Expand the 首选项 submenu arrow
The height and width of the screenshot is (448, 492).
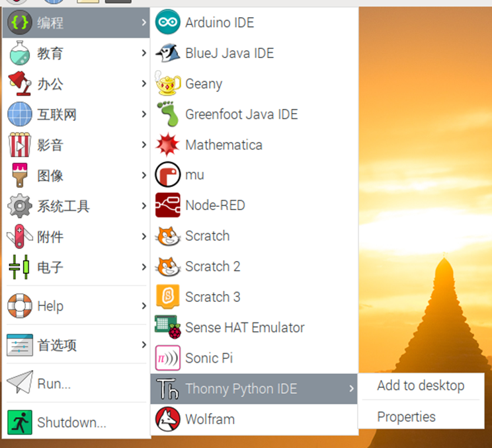143,345
